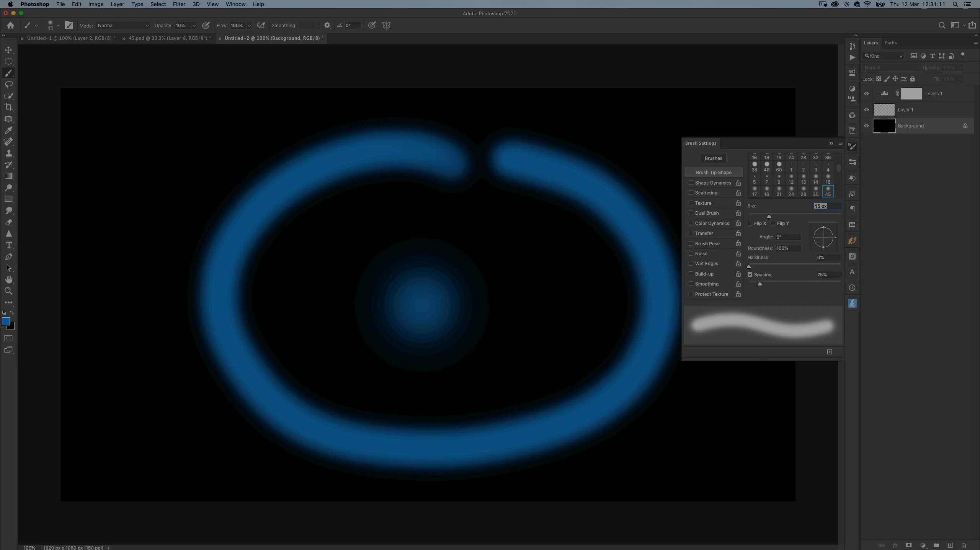This screenshot has width=980, height=550.
Task: Select the Horizontal Type tool
Action: pyautogui.click(x=8, y=245)
